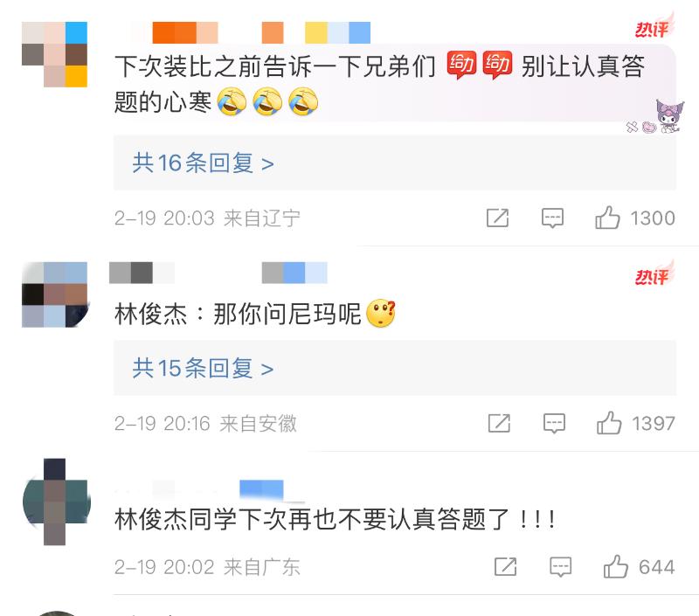Like the comment with 644 likes
Viewport: 699px width, 616px height.
(616, 566)
